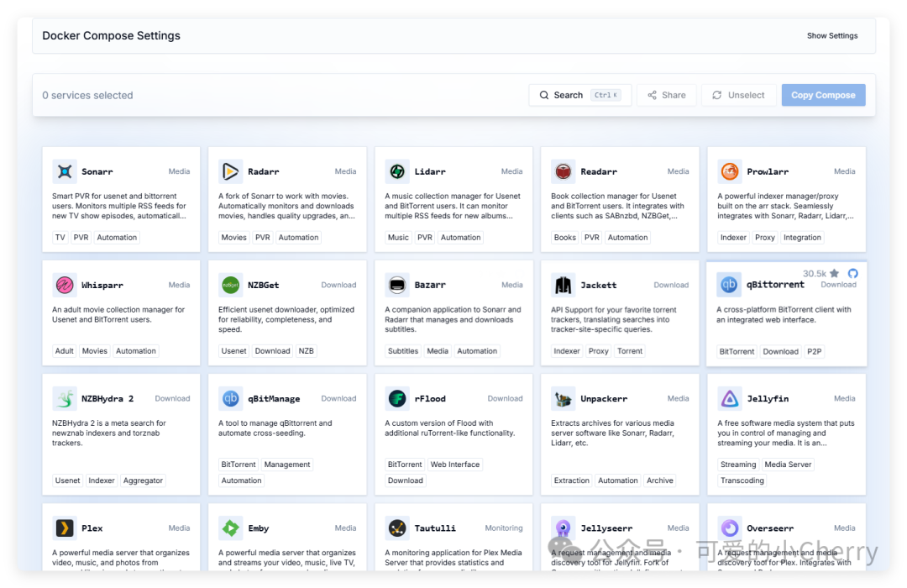
Task: Click the Jackett card title
Action: 599,286
